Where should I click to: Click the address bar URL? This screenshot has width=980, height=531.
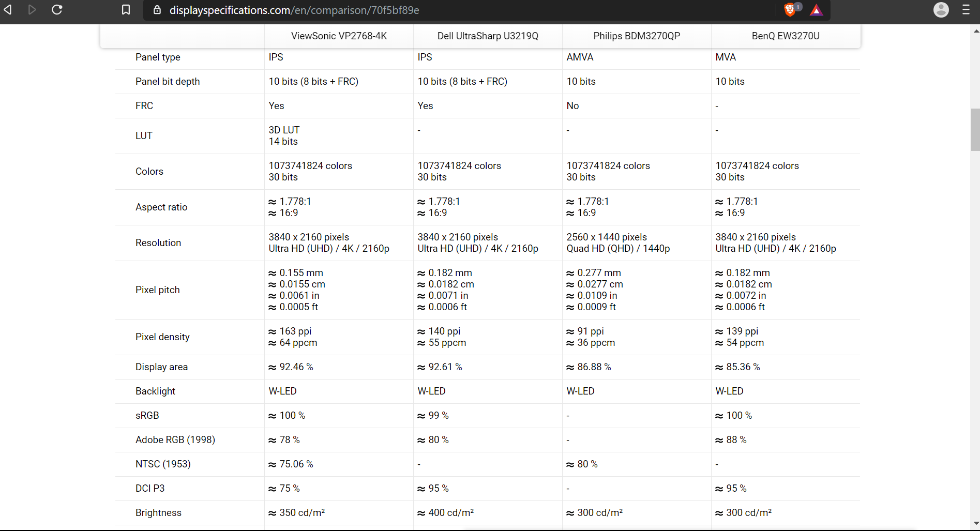point(294,10)
